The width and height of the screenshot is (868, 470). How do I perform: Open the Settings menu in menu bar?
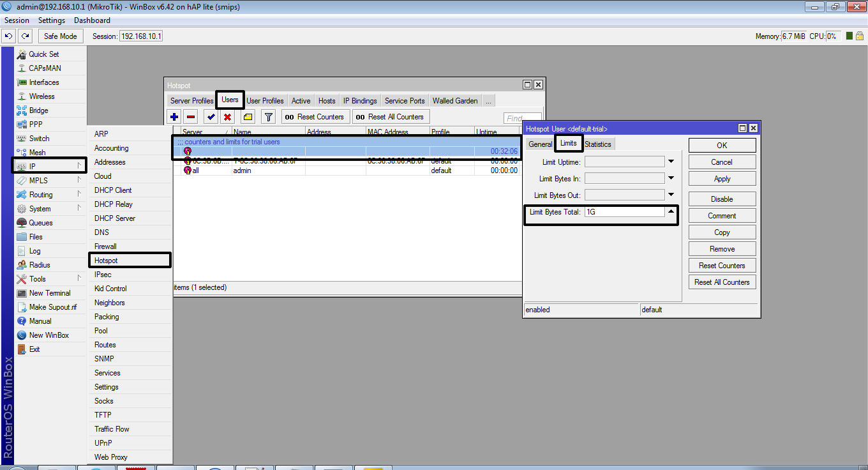(52, 20)
